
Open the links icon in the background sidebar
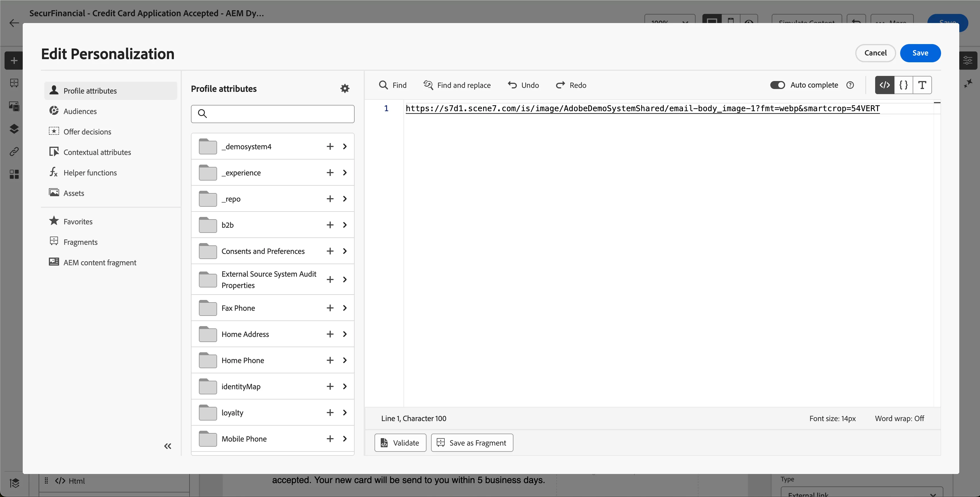[14, 152]
